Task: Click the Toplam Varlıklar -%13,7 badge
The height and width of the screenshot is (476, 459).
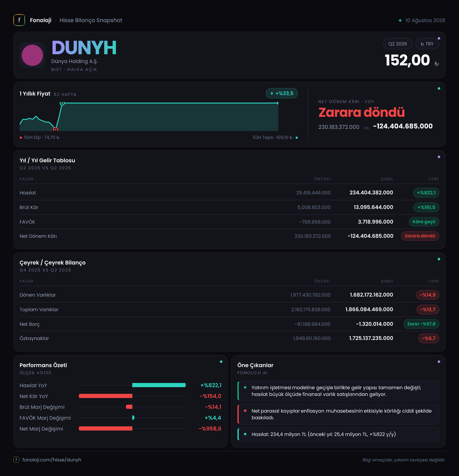Action: point(428,310)
